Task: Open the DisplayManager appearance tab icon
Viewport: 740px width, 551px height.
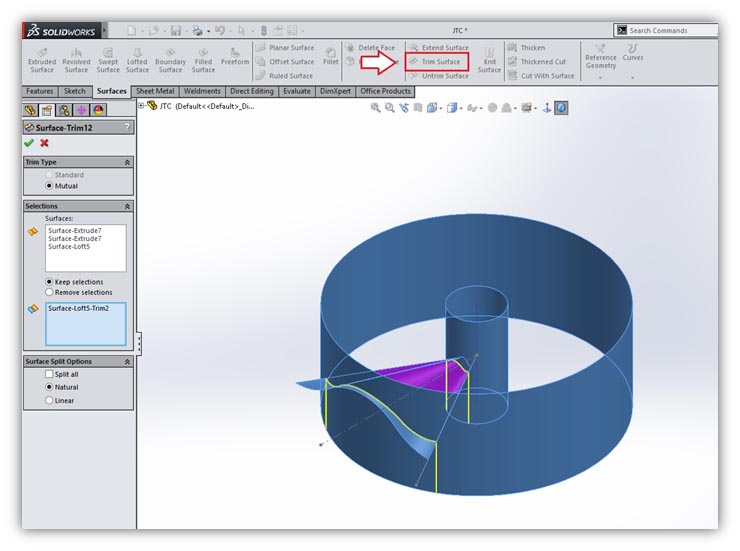Action: coord(98,110)
